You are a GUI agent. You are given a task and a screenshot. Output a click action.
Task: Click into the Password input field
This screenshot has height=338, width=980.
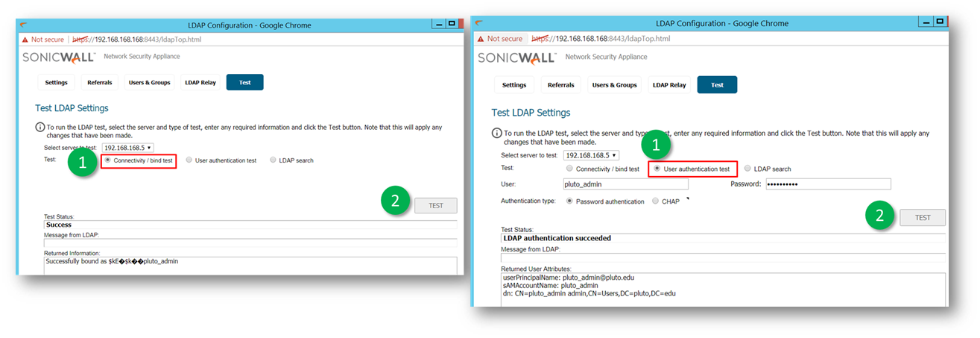827,184
